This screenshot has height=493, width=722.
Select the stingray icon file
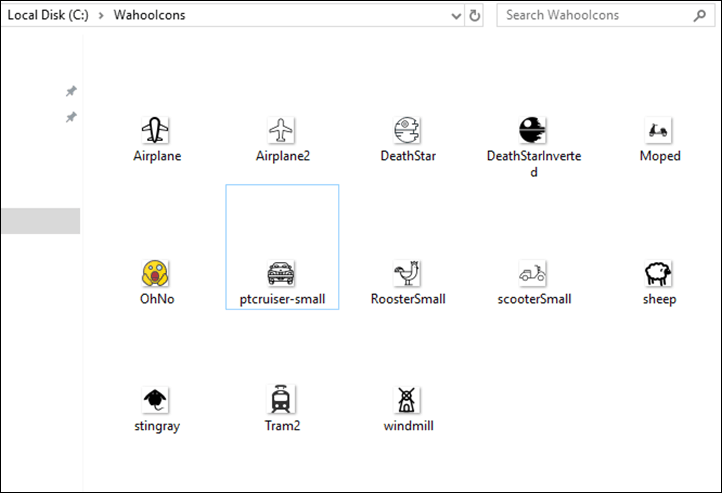[155, 400]
